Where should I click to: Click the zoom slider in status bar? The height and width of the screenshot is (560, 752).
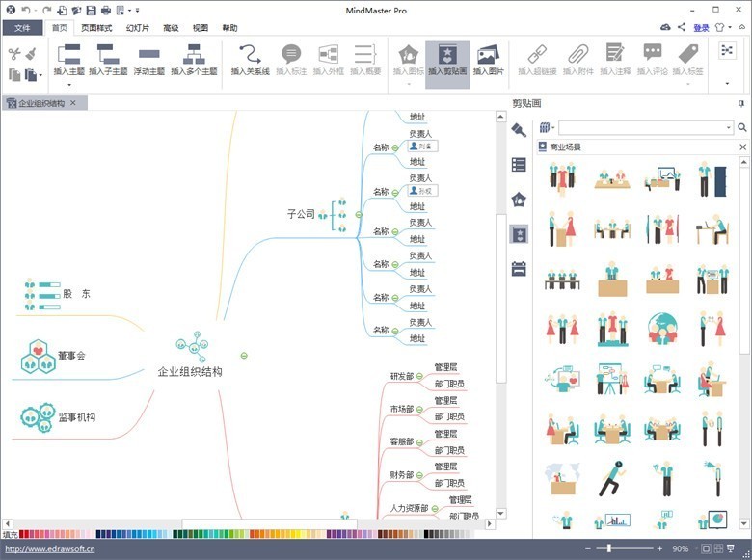point(610,548)
